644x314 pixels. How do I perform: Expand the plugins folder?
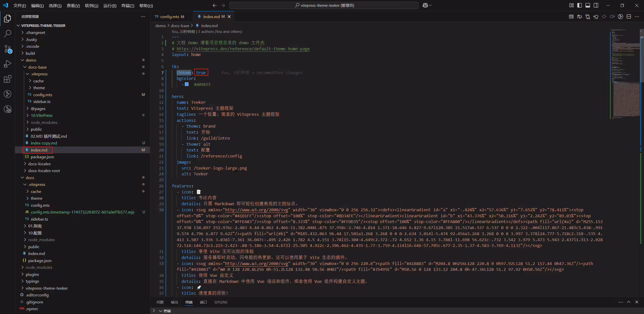pos(32,274)
